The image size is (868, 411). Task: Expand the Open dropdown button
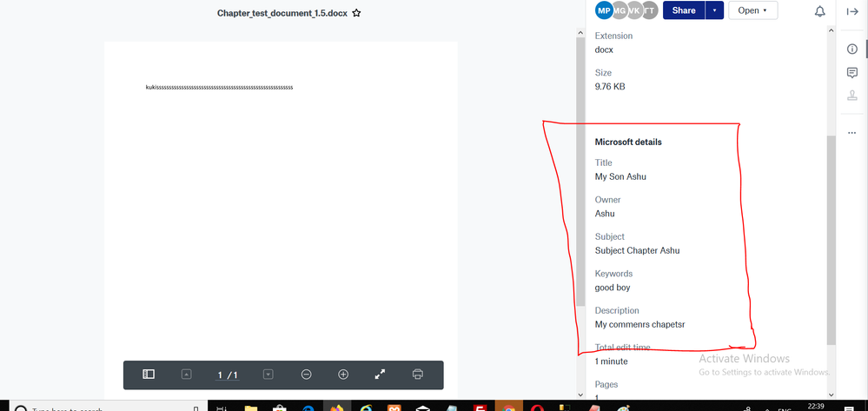(x=752, y=10)
